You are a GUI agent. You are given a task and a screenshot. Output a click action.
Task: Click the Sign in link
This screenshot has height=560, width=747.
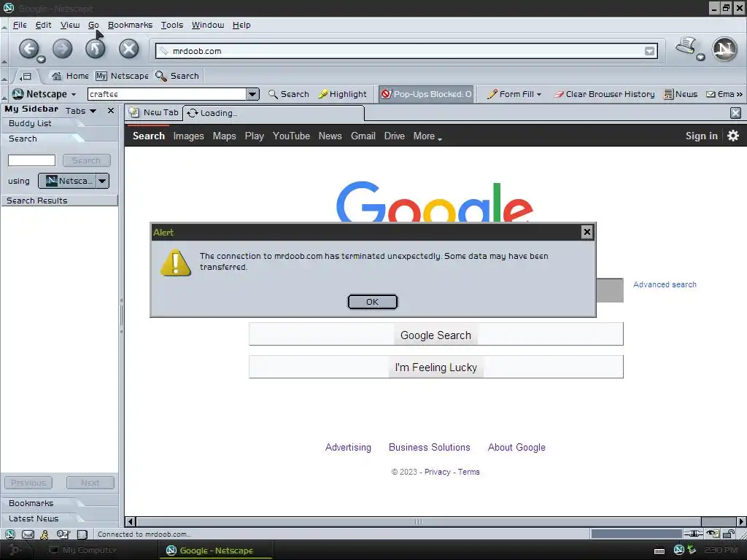click(x=701, y=136)
